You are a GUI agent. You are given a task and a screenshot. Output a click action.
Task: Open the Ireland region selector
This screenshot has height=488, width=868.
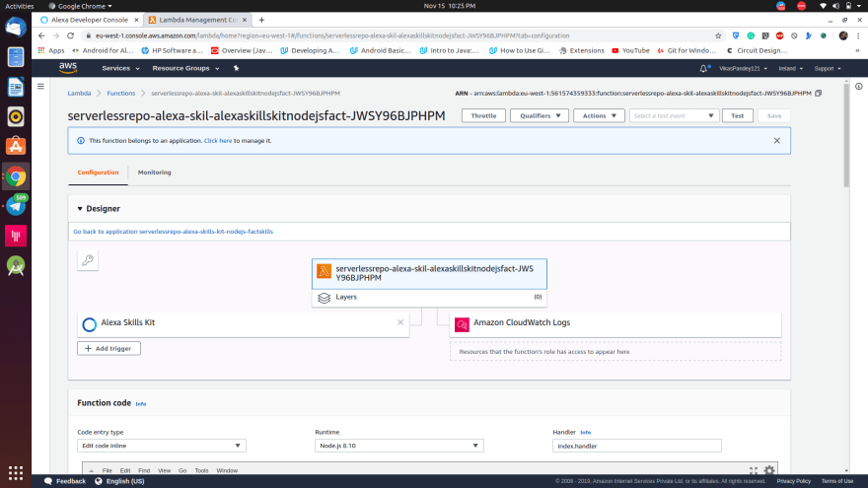(x=790, y=69)
